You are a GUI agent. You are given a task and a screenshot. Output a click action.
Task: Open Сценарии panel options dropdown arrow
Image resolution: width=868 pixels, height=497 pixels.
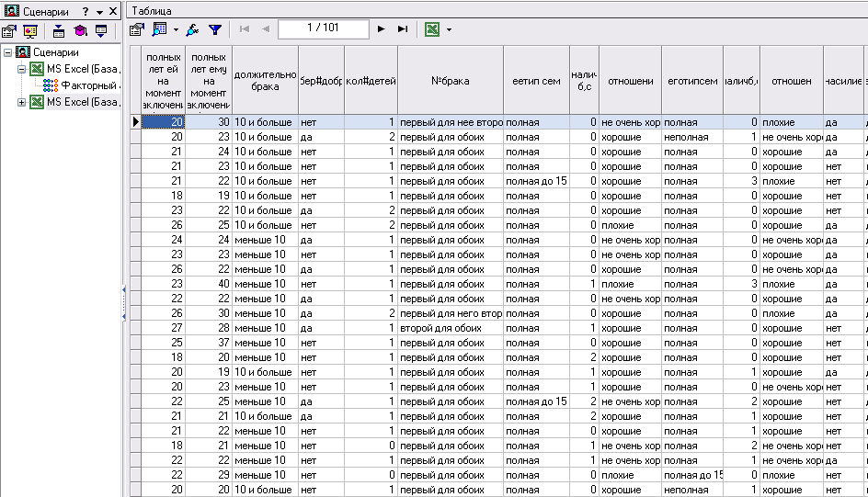click(99, 12)
